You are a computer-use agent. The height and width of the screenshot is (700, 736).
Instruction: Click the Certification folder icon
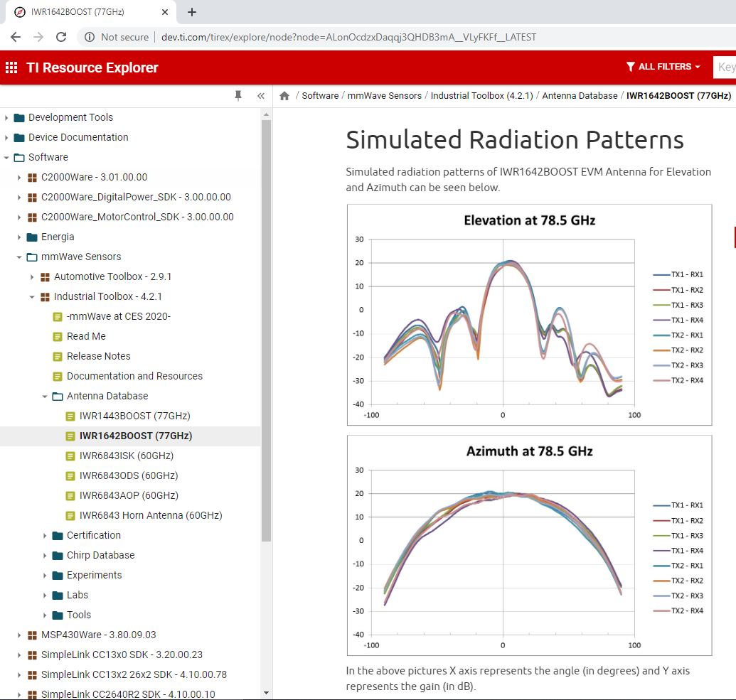pyautogui.click(x=58, y=535)
